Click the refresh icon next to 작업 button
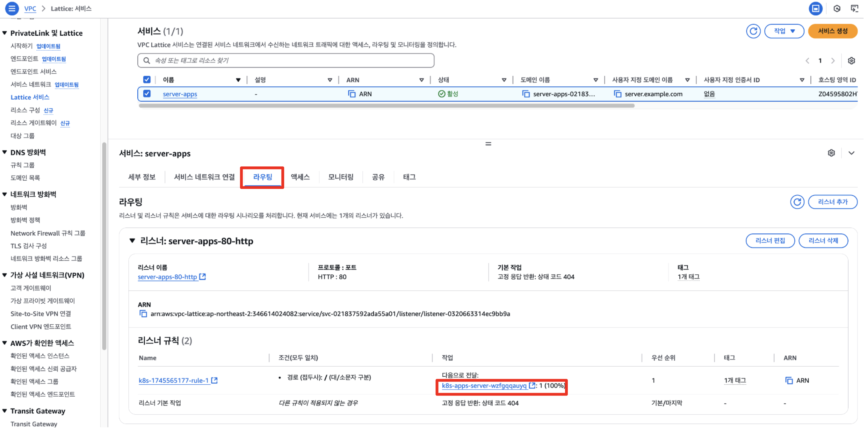 point(753,31)
